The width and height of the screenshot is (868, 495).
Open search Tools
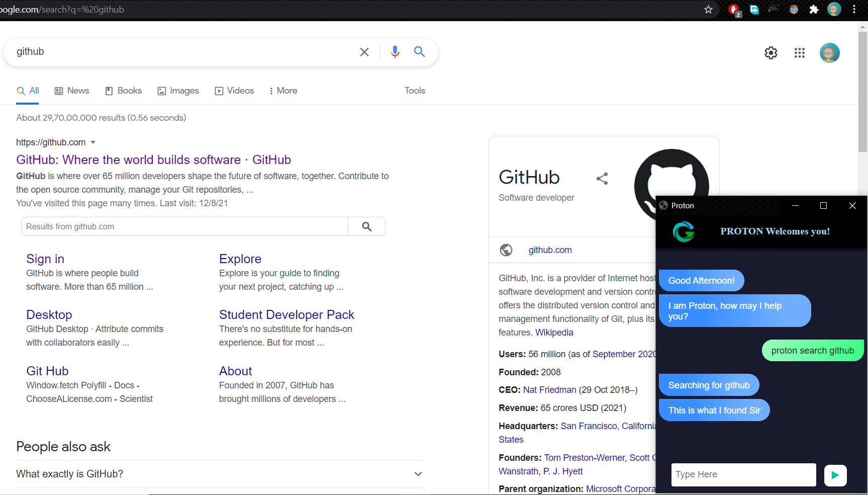[x=415, y=91]
